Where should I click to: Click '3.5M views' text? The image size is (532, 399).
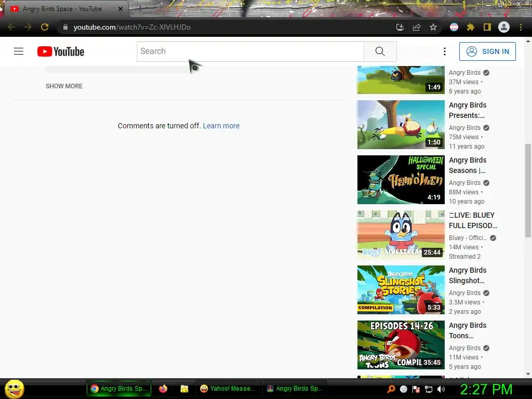point(464,302)
